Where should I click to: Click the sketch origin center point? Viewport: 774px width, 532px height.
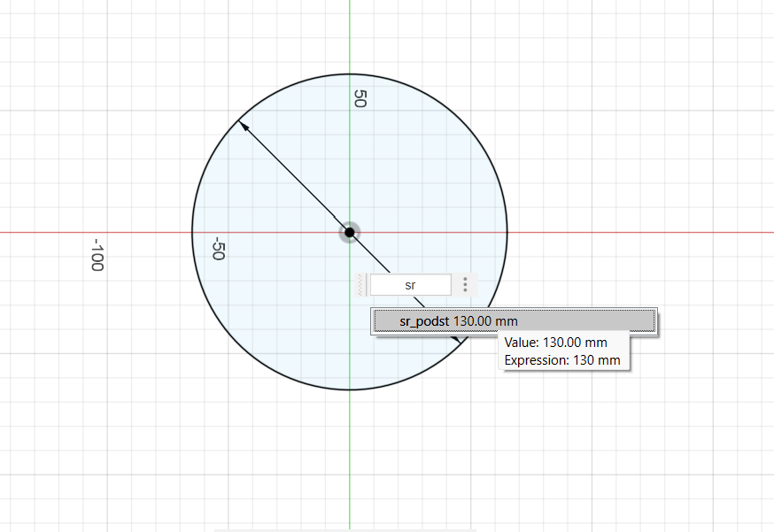click(350, 232)
